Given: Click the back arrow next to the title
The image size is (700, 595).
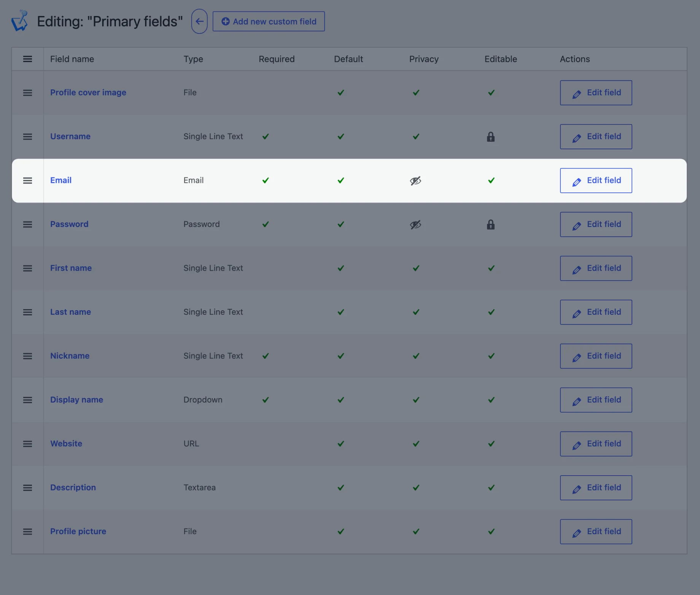Looking at the screenshot, I should [x=199, y=21].
